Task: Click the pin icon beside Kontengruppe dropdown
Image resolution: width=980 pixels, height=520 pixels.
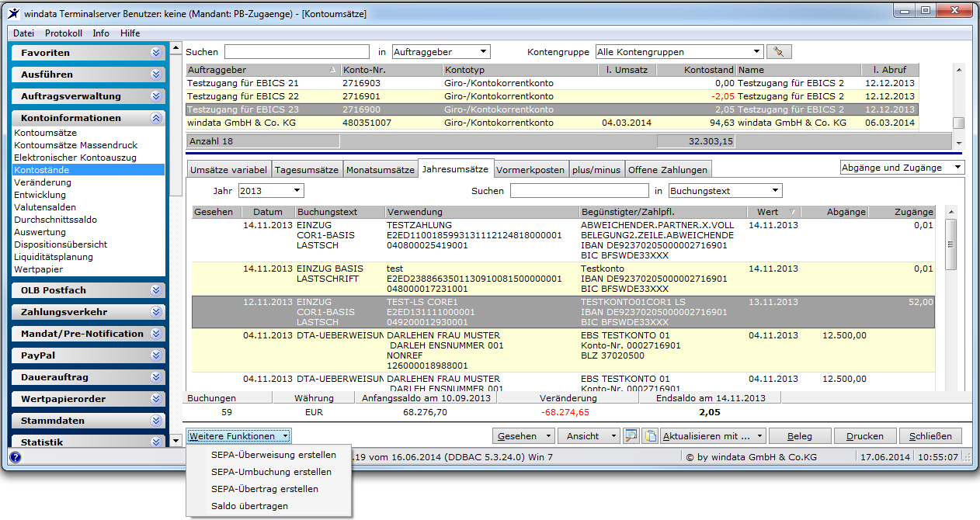Action: click(x=778, y=52)
